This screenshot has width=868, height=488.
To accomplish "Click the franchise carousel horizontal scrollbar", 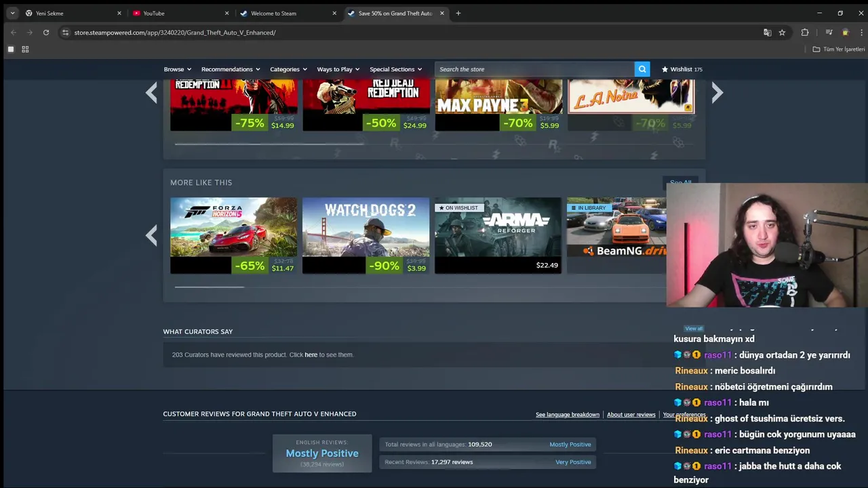I will [x=269, y=144].
